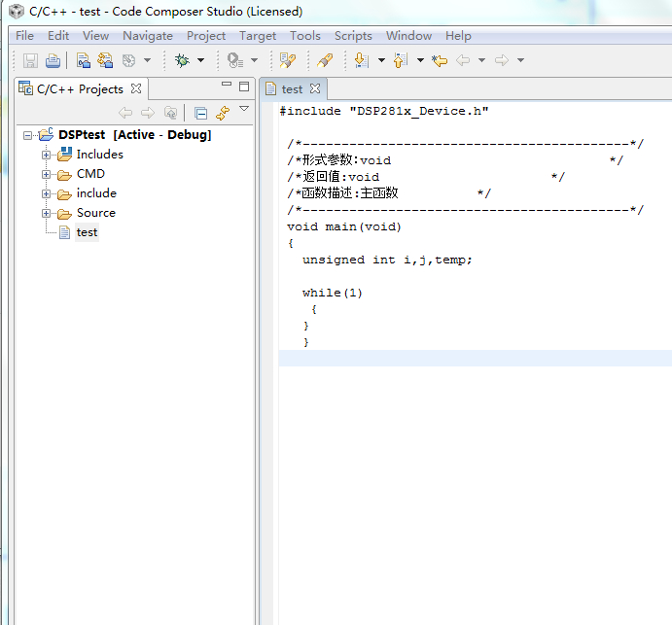
Task: Select the Source folder
Action: 96,213
